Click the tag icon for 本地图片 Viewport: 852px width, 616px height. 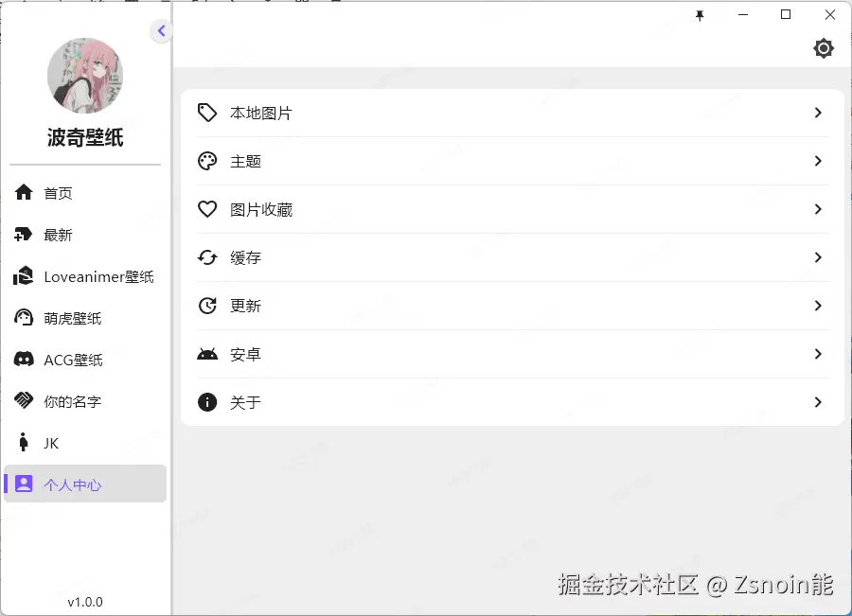[x=207, y=113]
